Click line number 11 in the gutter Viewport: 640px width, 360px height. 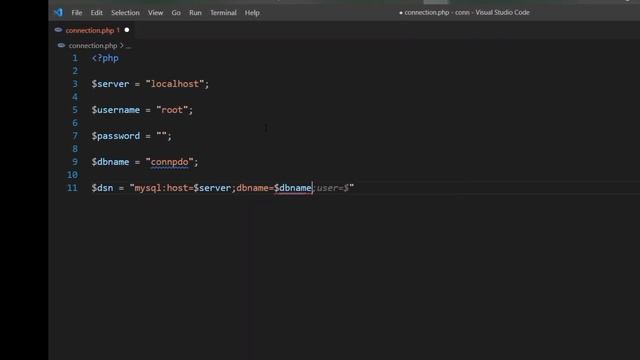pyautogui.click(x=72, y=188)
